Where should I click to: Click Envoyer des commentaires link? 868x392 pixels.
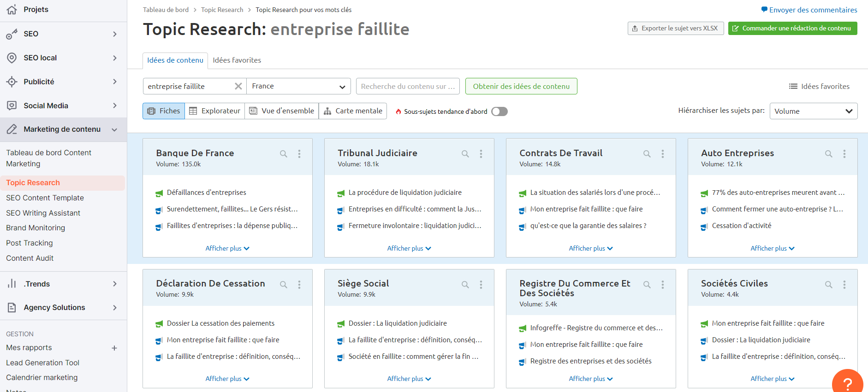point(809,10)
